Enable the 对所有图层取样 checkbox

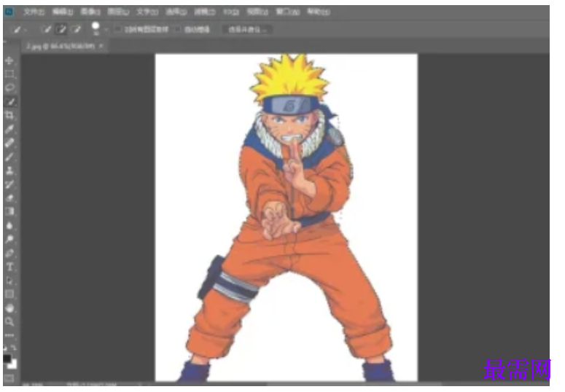pyautogui.click(x=118, y=29)
